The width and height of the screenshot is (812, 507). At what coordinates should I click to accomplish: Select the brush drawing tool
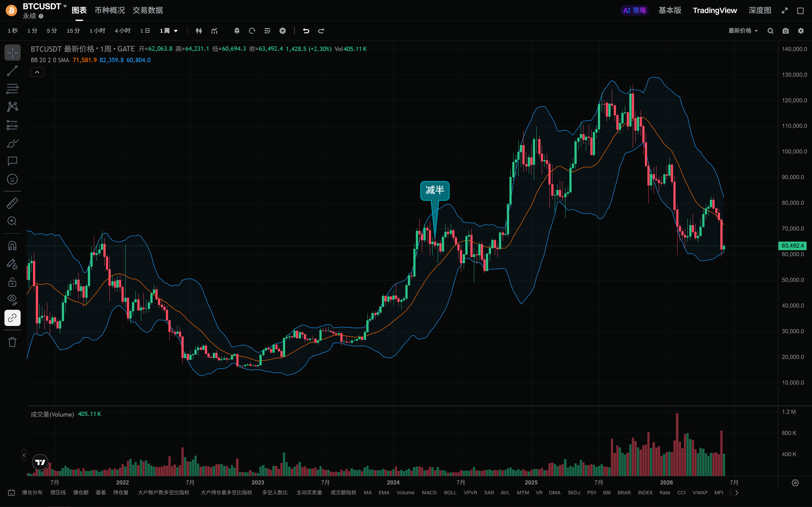click(12, 143)
